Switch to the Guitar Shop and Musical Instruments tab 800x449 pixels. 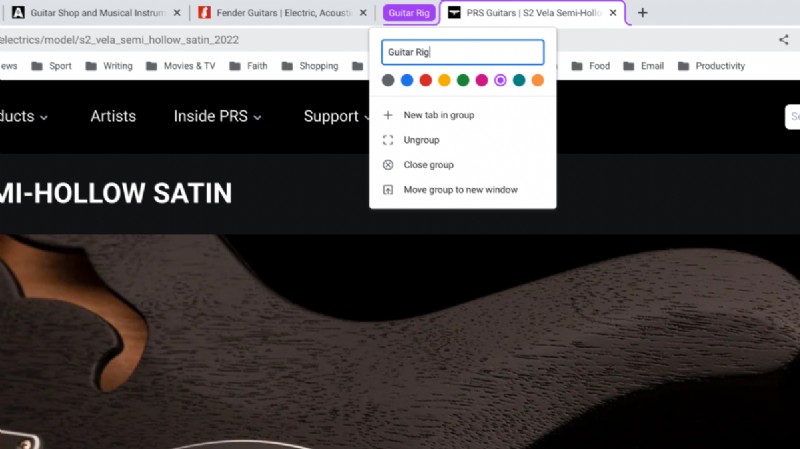click(x=97, y=13)
